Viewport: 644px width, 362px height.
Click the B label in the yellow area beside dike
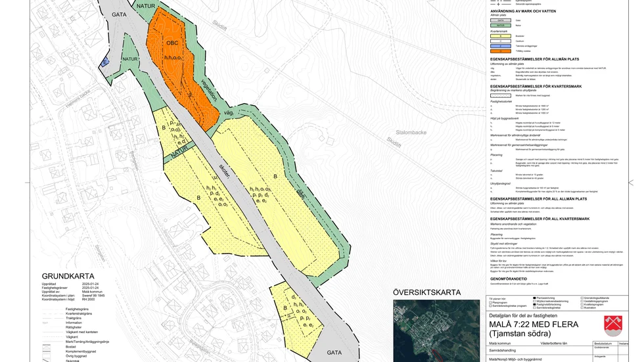pos(275,177)
